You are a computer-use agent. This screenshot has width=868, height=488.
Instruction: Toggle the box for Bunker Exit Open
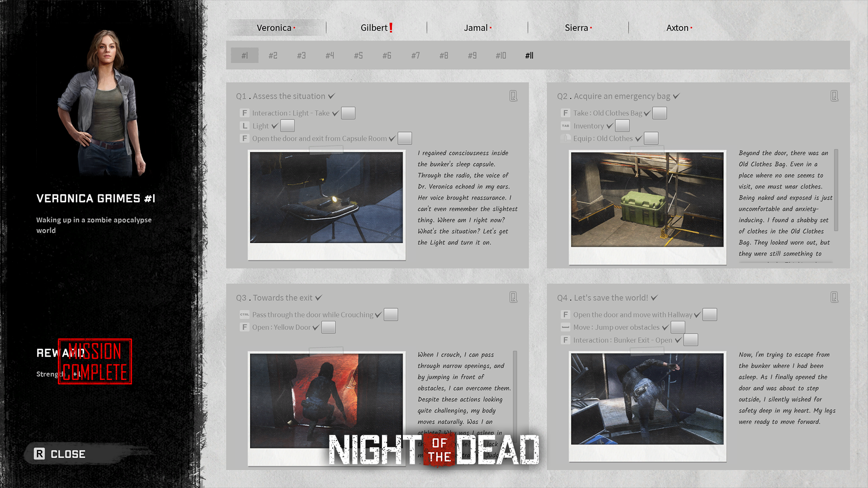[x=691, y=340]
